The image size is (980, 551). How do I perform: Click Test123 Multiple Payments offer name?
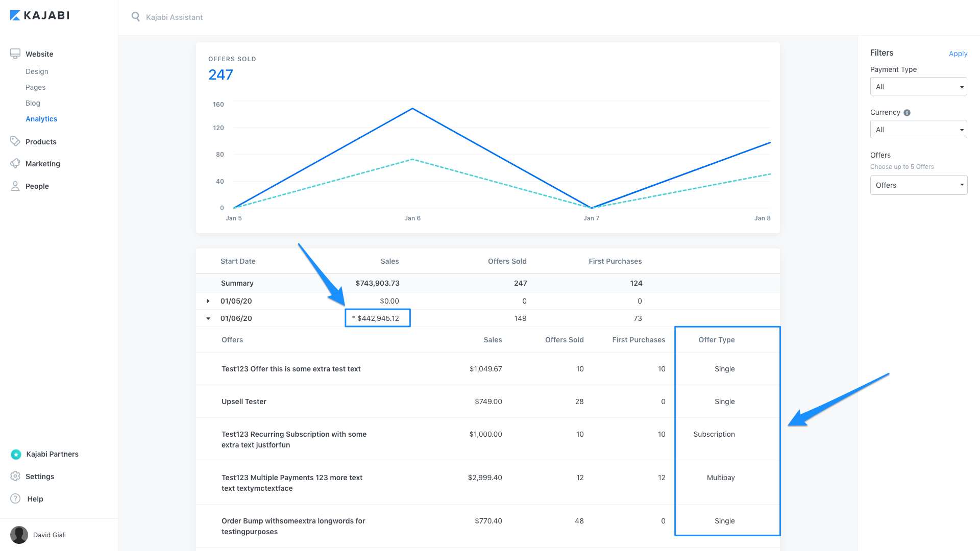(292, 483)
